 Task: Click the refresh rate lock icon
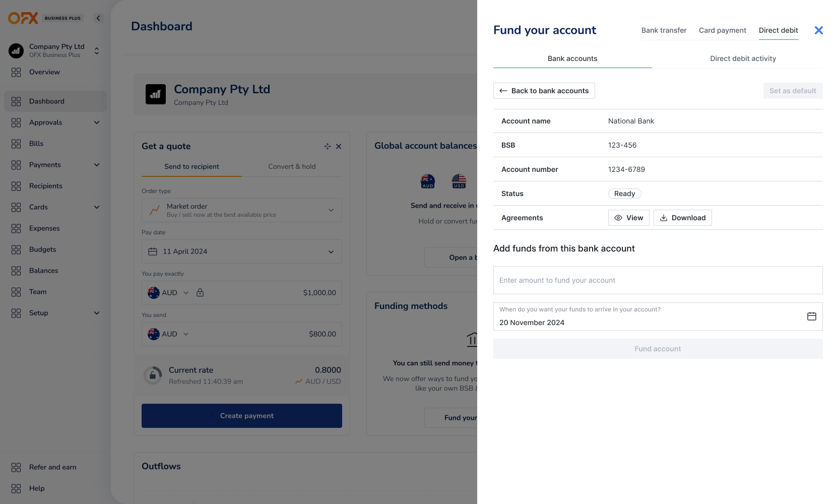coord(153,375)
